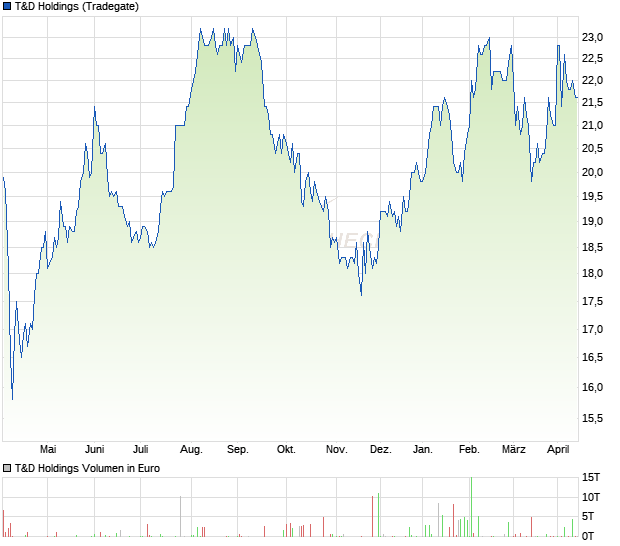
Task: Click the 21,0 price axis value
Action: point(592,125)
